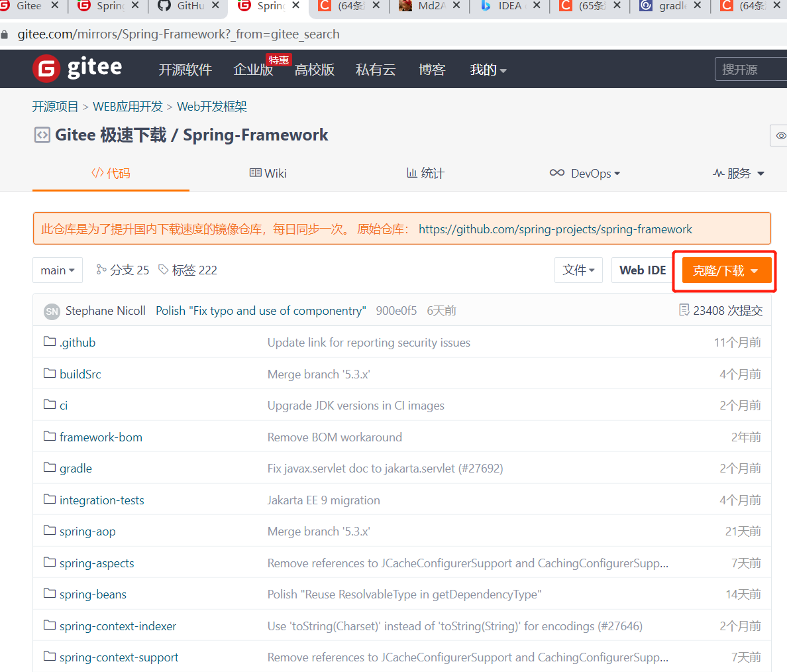
Task: Click the folder icon for spring-aop
Action: click(x=50, y=531)
